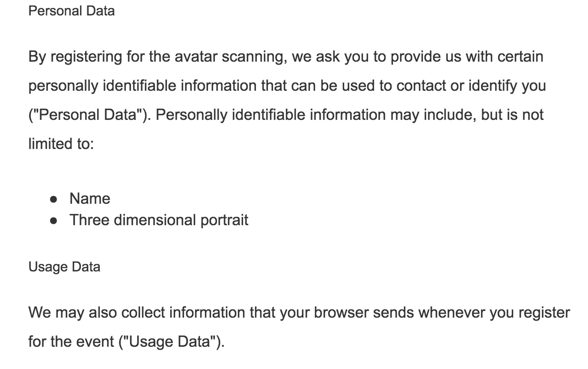
Task: Click the words "for the event"
Action: (x=71, y=342)
